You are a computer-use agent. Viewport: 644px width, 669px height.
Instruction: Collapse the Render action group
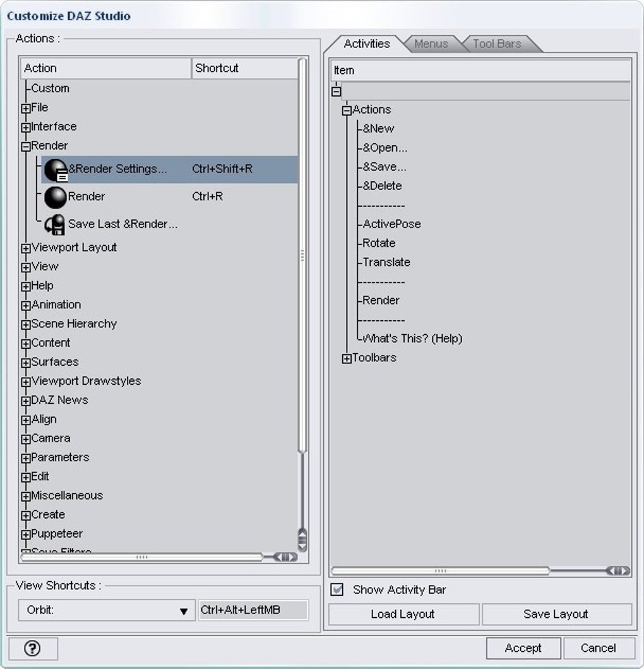pyautogui.click(x=26, y=147)
